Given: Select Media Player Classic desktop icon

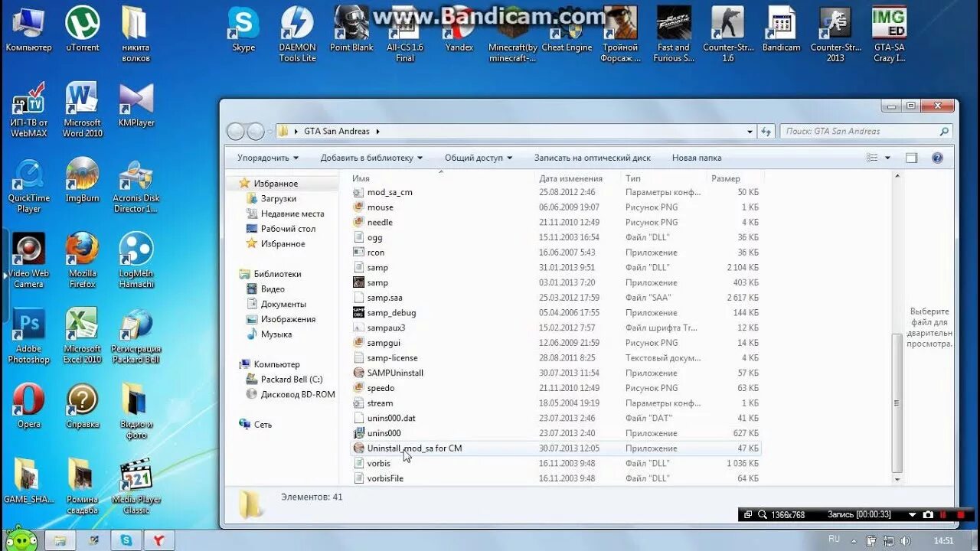Looking at the screenshot, I should pyautogui.click(x=136, y=486).
